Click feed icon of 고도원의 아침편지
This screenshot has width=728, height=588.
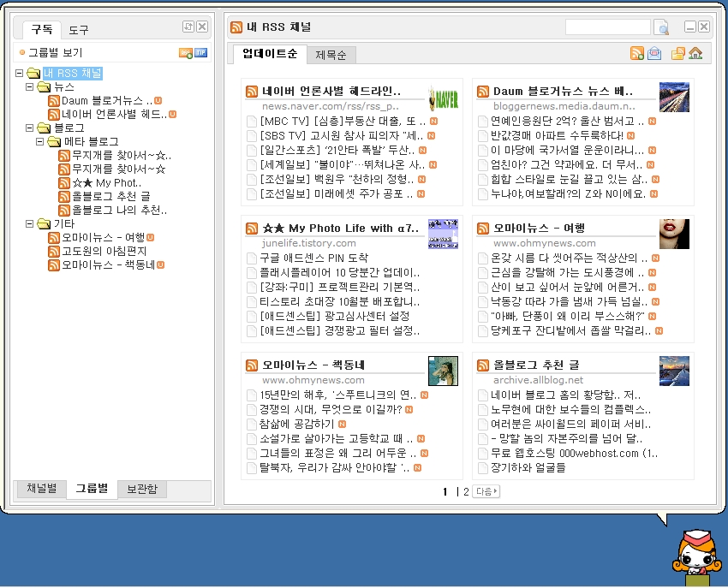coord(54,251)
